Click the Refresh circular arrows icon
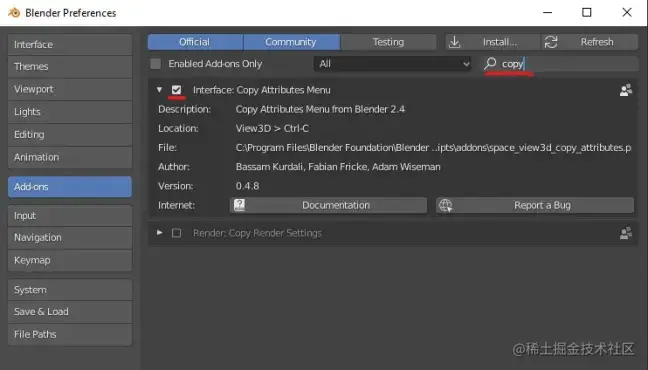Screen dimensions: 648x370 click(551, 42)
